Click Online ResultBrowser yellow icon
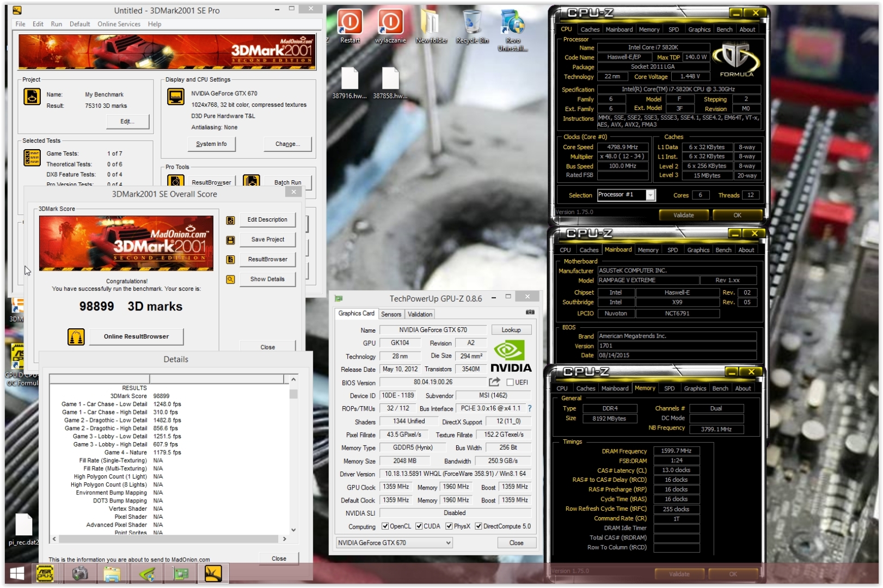Viewport: 883px width, 588px height. tap(76, 336)
